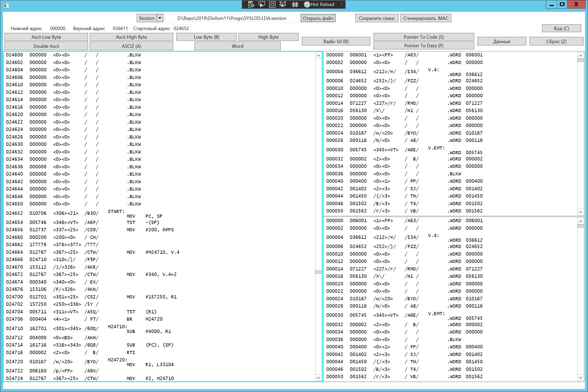588x392 pixels.
Task: Open the Live Visual Tree icon
Action: [251, 4]
